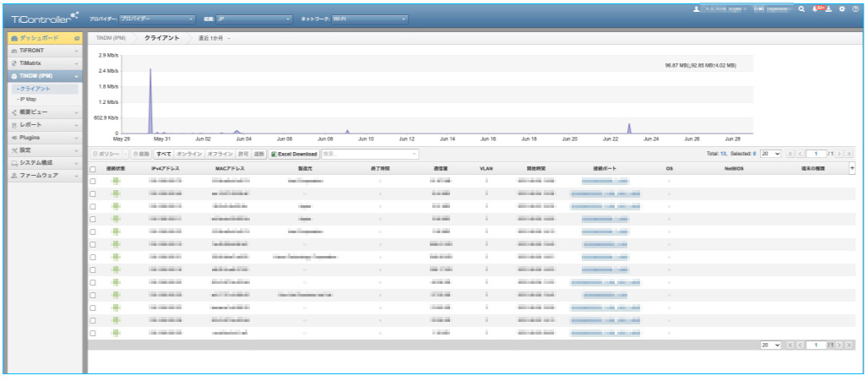Image resolution: width=868 pixels, height=381 pixels.
Task: Select the オンライン filter
Action: (189, 154)
